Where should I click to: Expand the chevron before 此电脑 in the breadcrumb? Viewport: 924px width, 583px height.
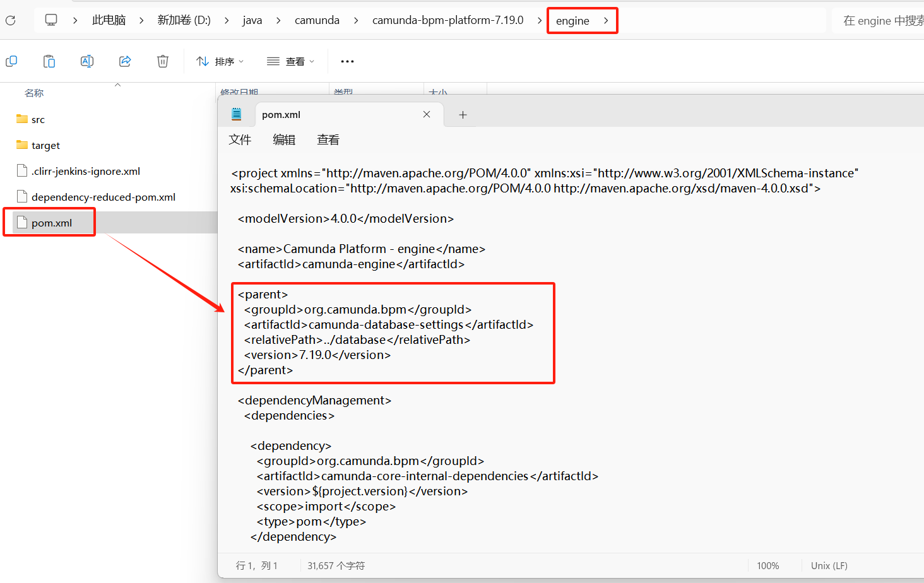(75, 20)
